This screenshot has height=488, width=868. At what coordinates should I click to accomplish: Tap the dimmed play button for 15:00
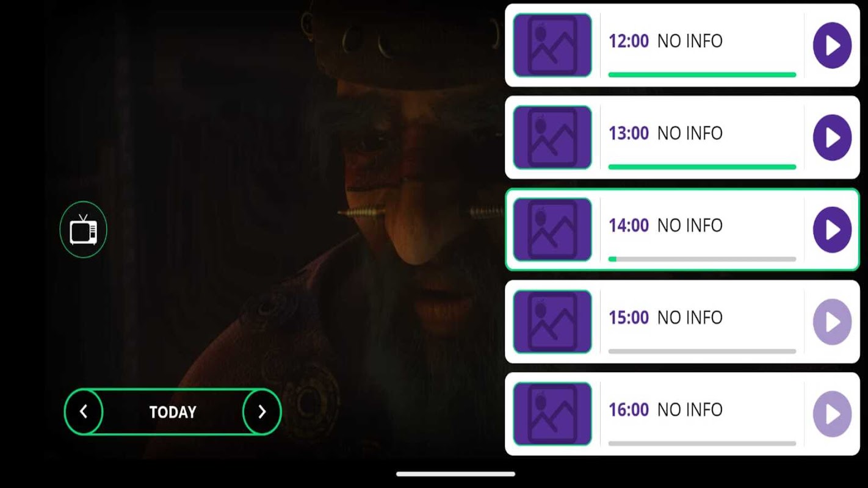(832, 321)
